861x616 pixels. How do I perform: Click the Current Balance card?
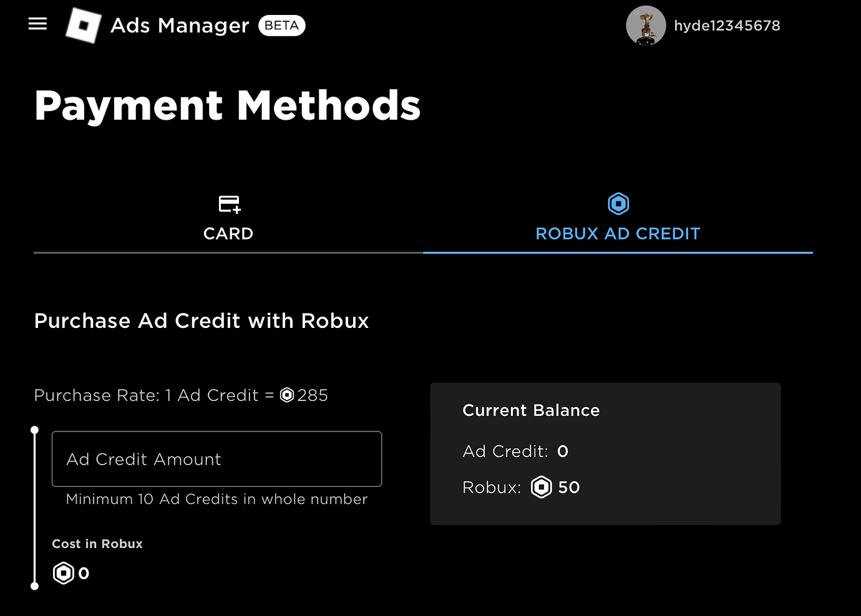(x=605, y=453)
